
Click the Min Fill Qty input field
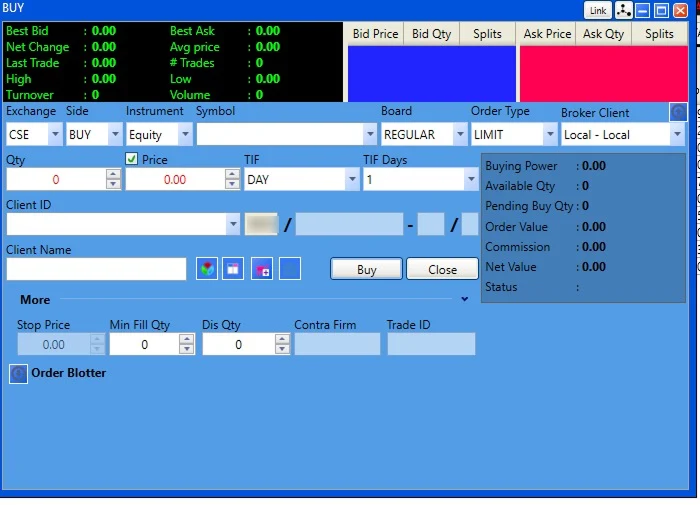145,344
